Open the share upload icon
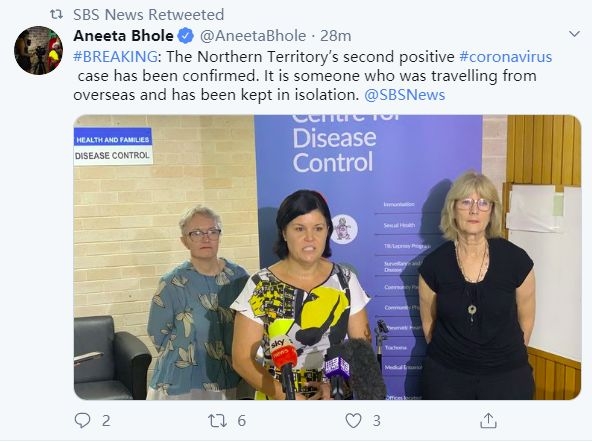The image size is (592, 442). click(x=488, y=420)
